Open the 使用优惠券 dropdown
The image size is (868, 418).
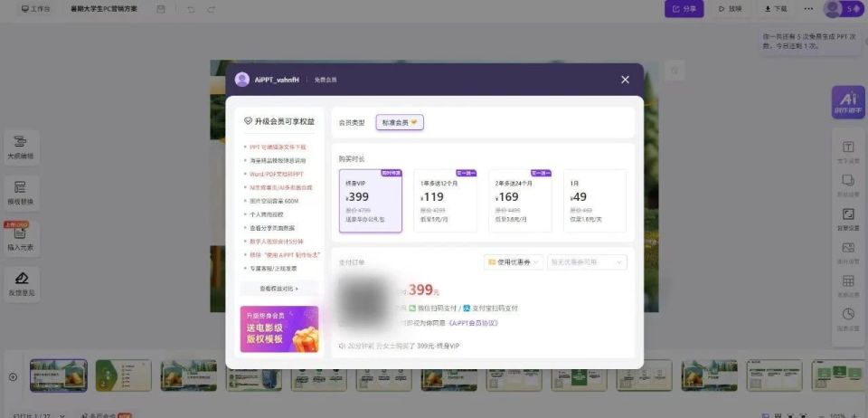(x=514, y=261)
